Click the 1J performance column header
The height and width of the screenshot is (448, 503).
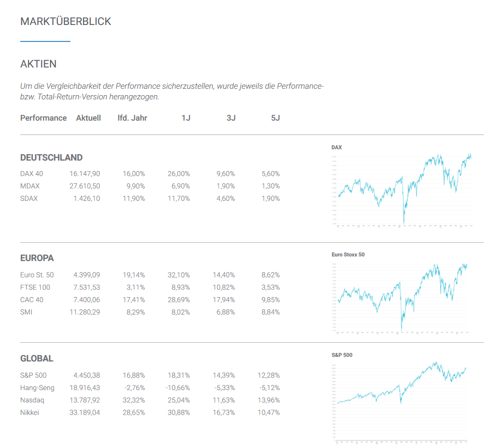pos(186,118)
